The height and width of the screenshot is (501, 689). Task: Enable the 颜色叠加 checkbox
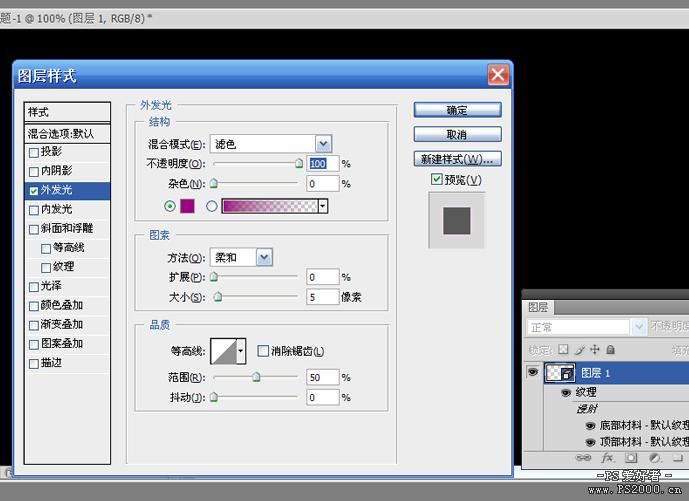point(33,306)
